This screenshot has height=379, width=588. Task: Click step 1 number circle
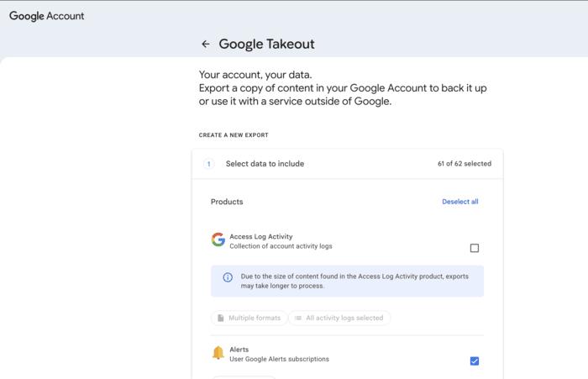(209, 164)
